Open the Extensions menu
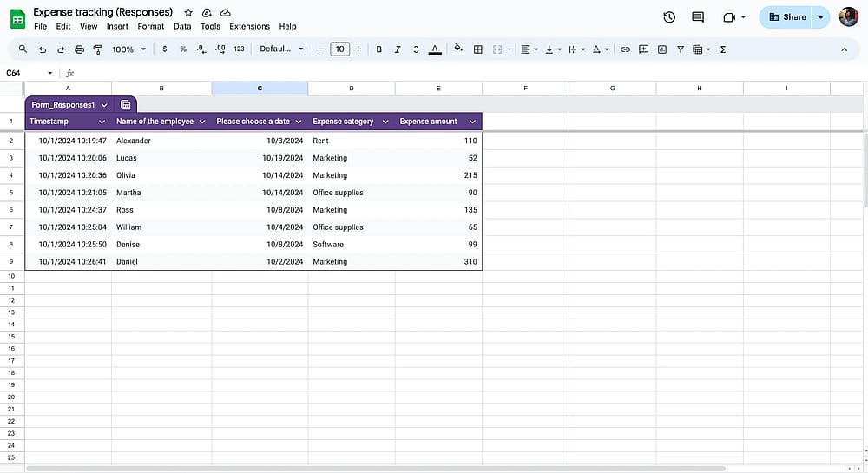 [250, 26]
